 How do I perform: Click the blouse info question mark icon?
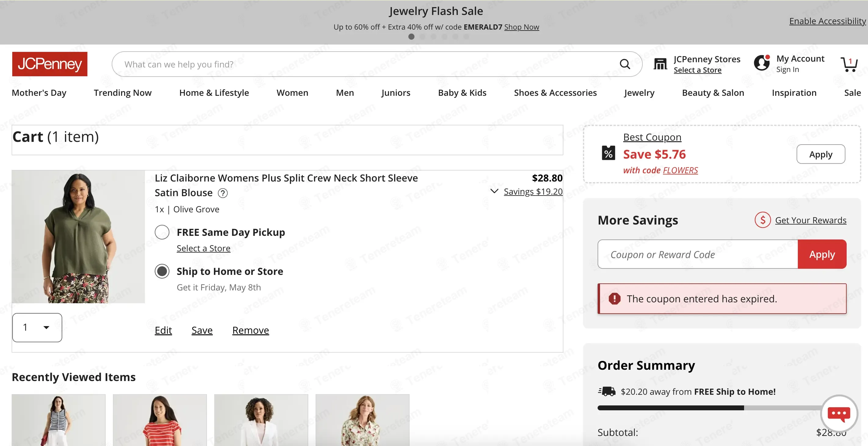coord(223,193)
